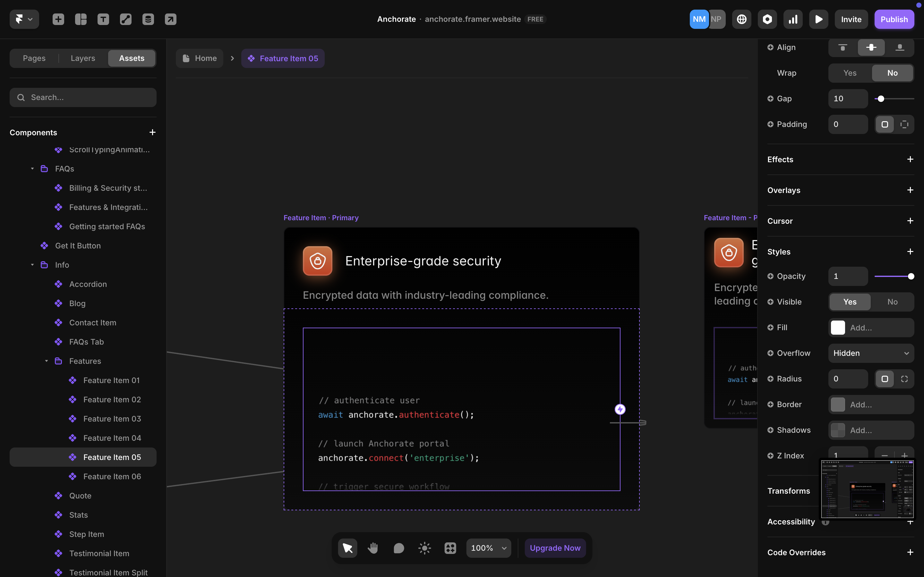Open the CMS database icon
This screenshot has width=924, height=577.
click(x=148, y=19)
